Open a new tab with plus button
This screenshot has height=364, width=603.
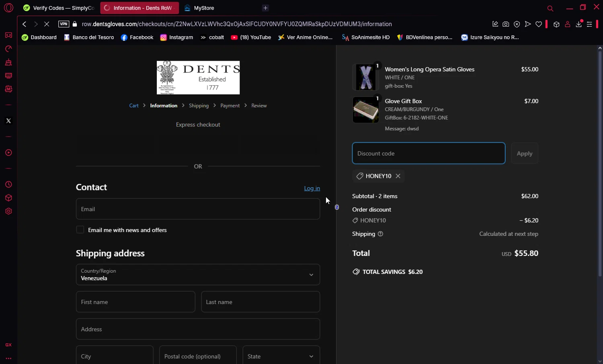(265, 8)
